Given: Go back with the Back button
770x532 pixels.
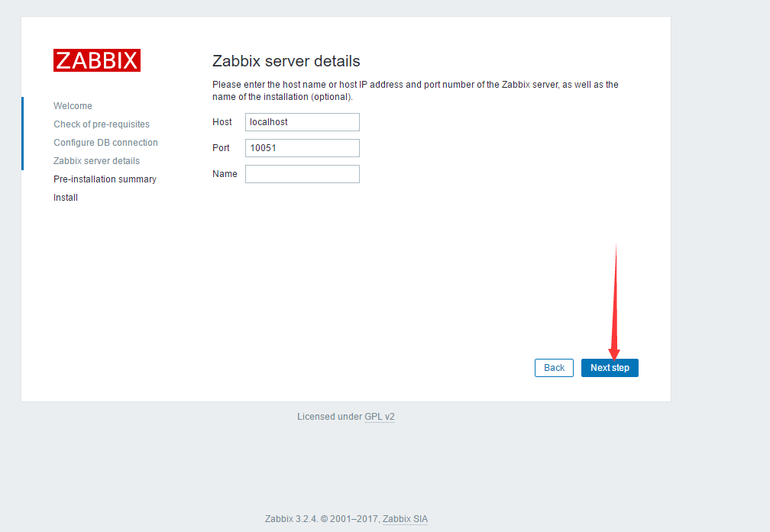Looking at the screenshot, I should click(x=554, y=368).
